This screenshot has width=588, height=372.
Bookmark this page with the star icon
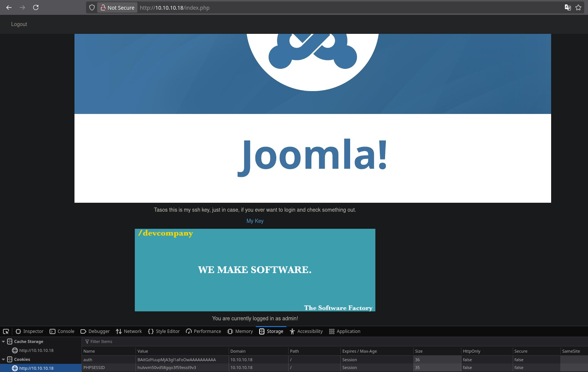(578, 7)
